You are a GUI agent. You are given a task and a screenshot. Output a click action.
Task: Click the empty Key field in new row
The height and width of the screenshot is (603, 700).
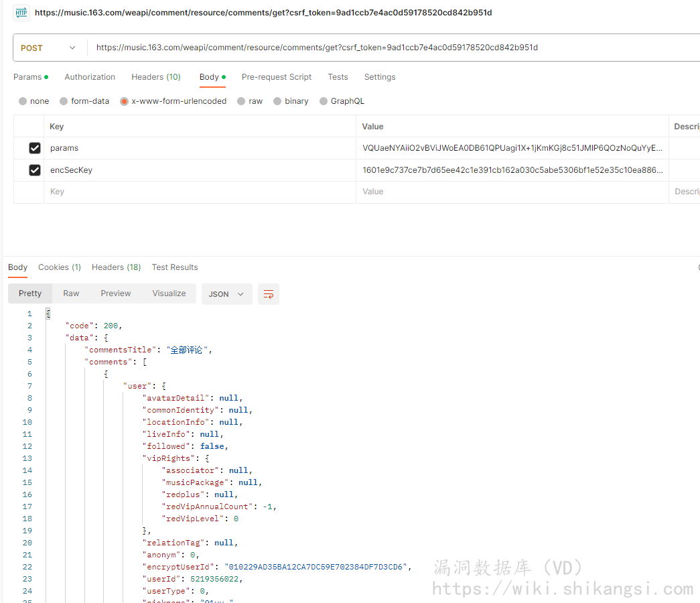[x=200, y=192]
